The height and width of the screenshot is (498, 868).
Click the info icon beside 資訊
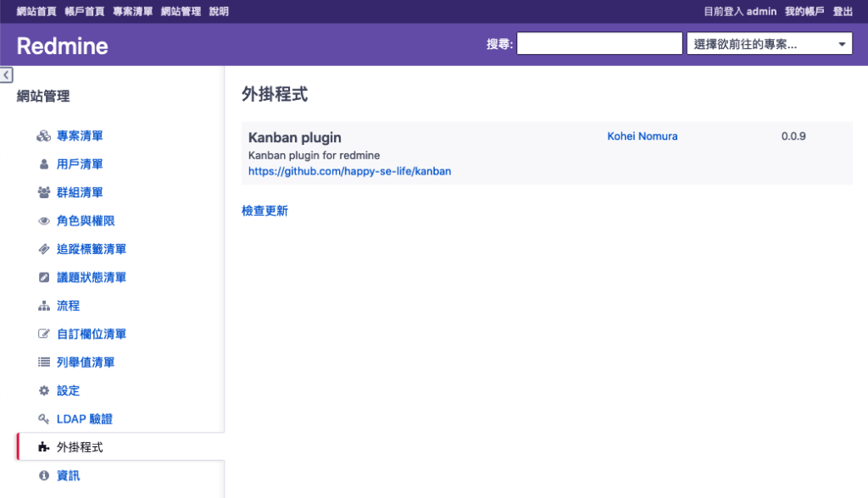(x=44, y=475)
